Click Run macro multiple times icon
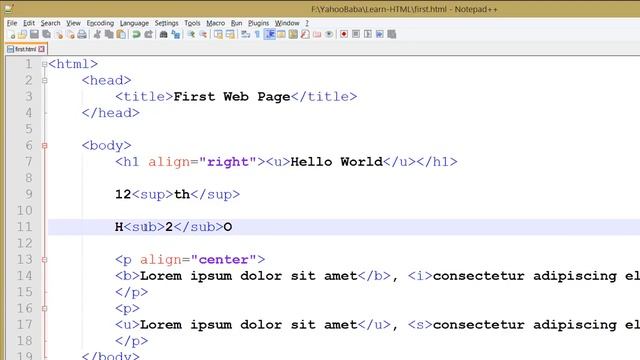Viewport: 640px width, 360px height. pos(380,34)
